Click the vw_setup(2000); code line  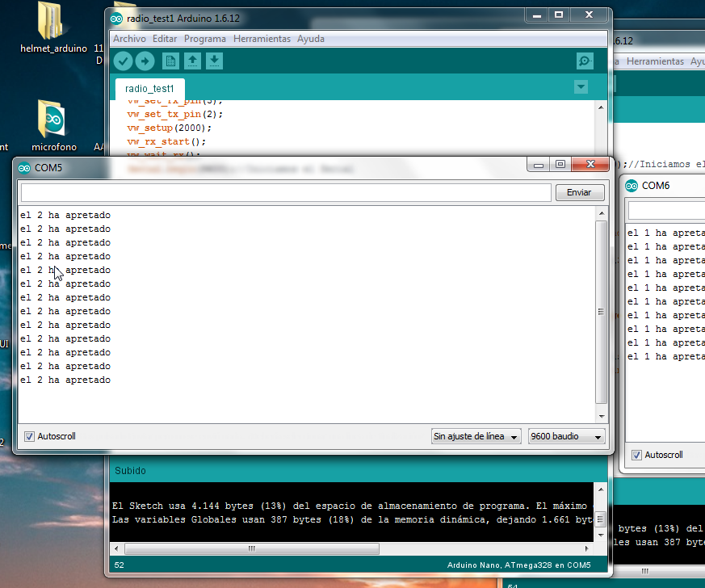[x=169, y=128]
